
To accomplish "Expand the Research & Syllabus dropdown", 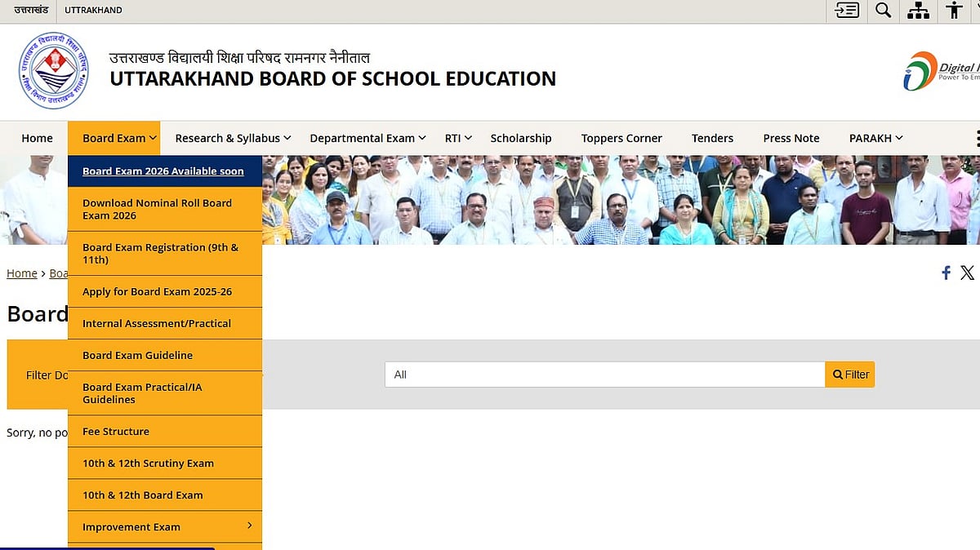I will pos(233,138).
